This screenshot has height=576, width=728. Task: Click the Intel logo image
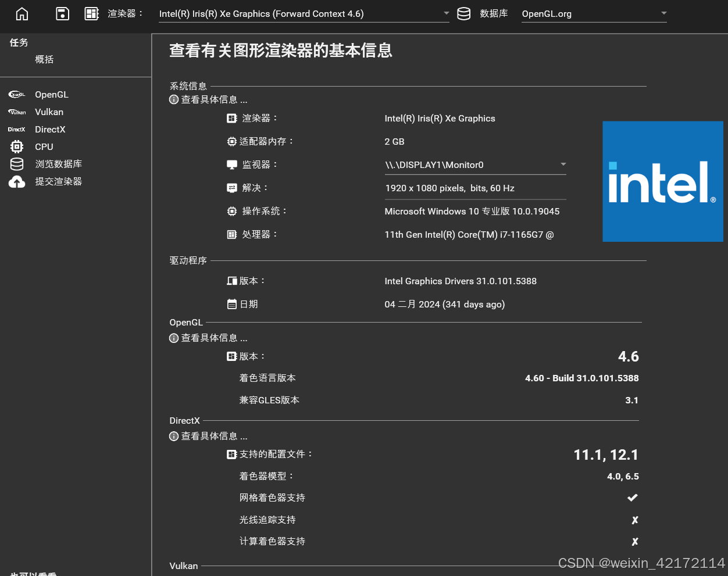point(663,181)
